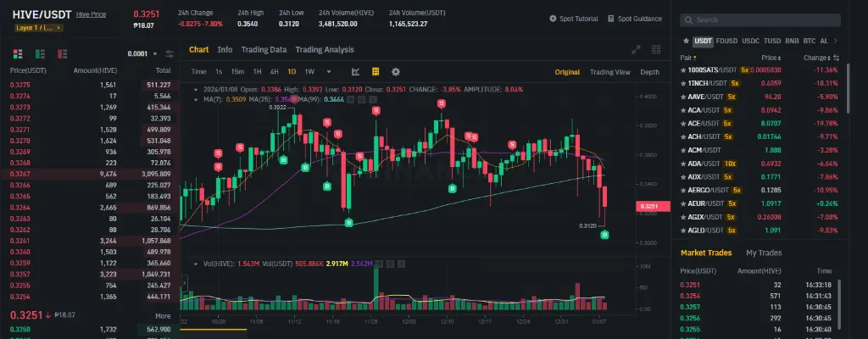Add ADA/USDT to favorites
This screenshot has height=339, width=868.
point(683,164)
